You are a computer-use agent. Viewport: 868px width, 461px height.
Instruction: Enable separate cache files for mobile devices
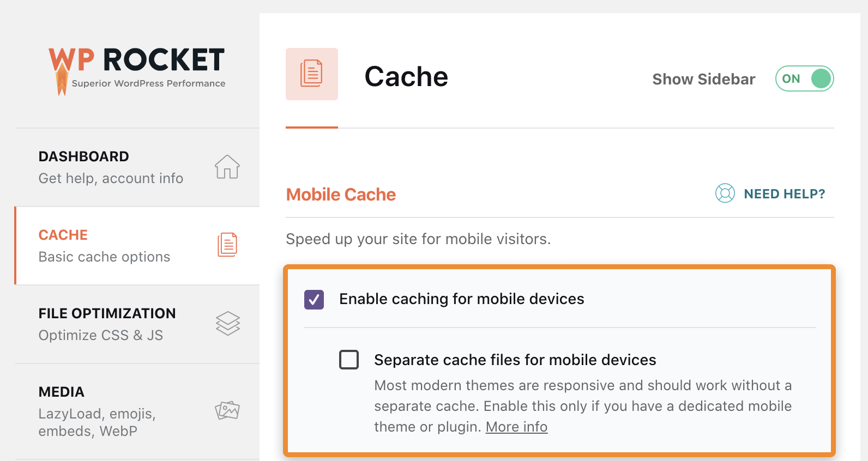coord(349,360)
